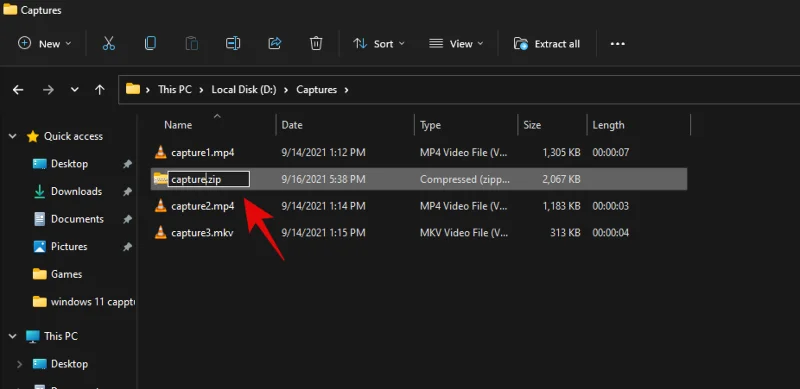Click the folder icon in address bar

[133, 89]
